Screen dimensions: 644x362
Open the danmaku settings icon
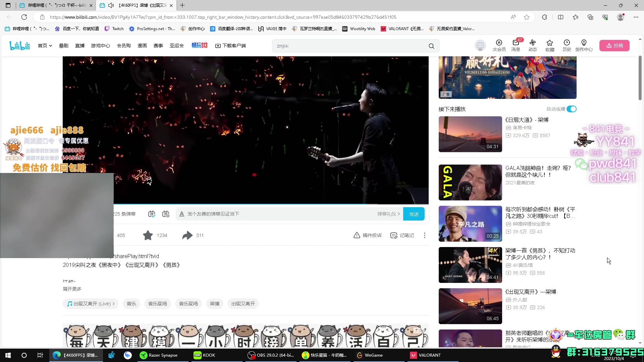166,214
